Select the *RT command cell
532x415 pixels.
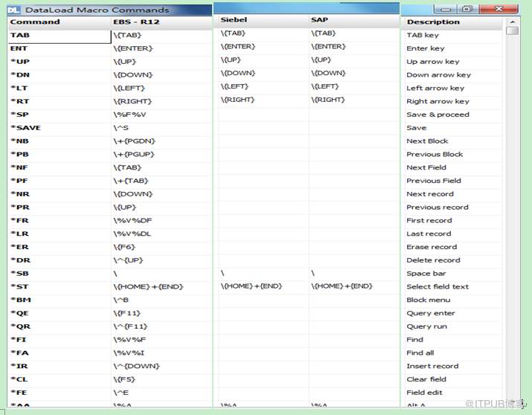point(60,101)
